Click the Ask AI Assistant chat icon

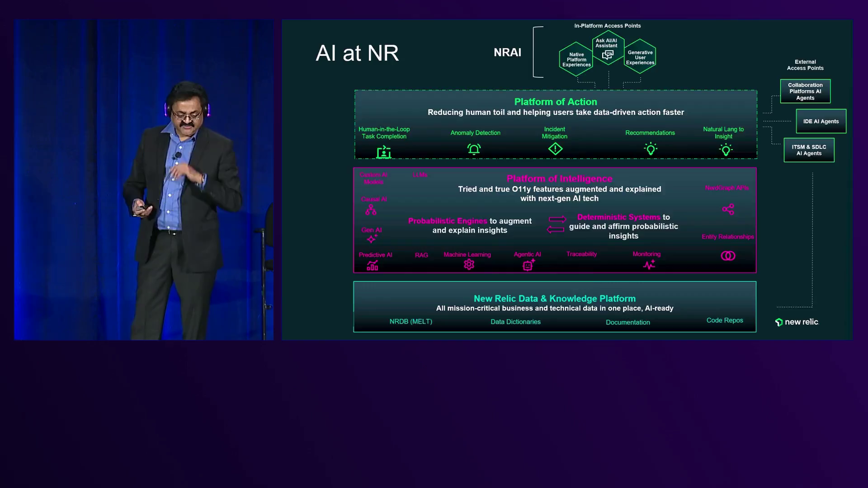[x=608, y=55]
